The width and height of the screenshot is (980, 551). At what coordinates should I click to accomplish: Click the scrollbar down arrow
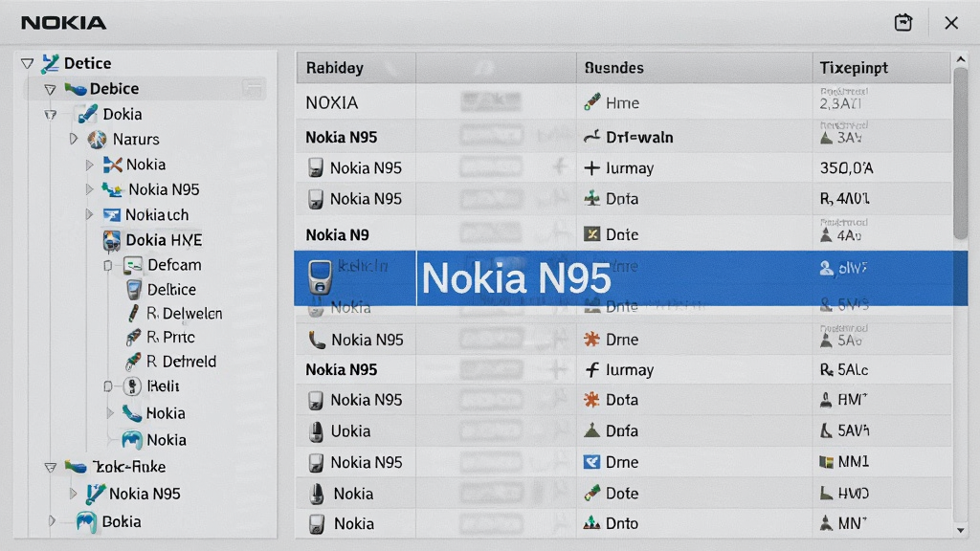click(x=961, y=530)
